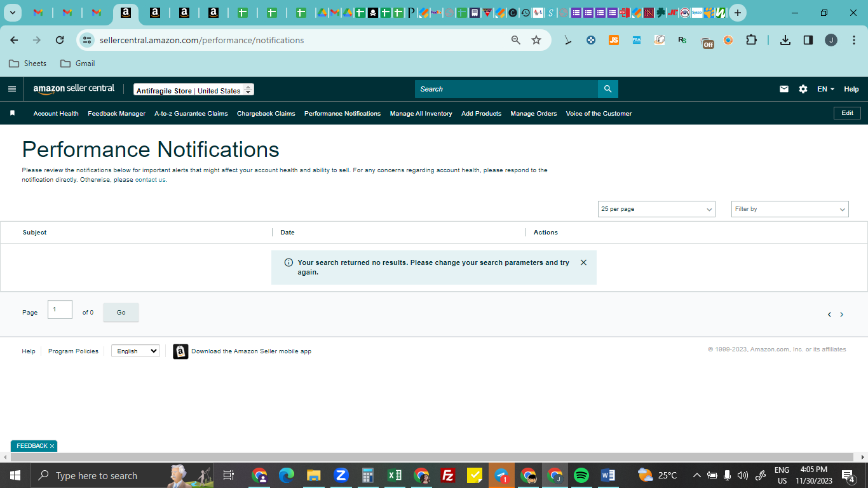Open Manage Orders menu item
This screenshot has height=488, width=868.
pos(533,114)
